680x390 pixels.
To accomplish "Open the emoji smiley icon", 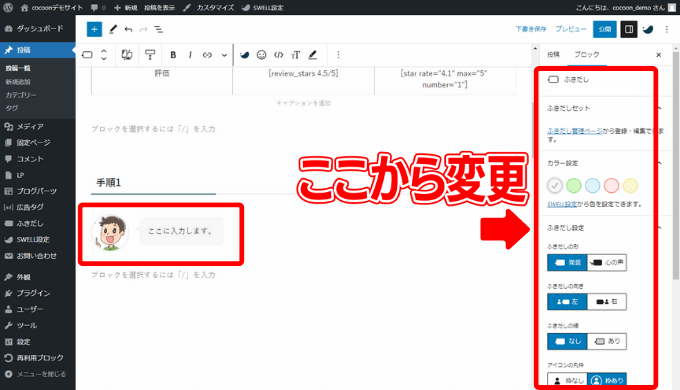I will [262, 55].
